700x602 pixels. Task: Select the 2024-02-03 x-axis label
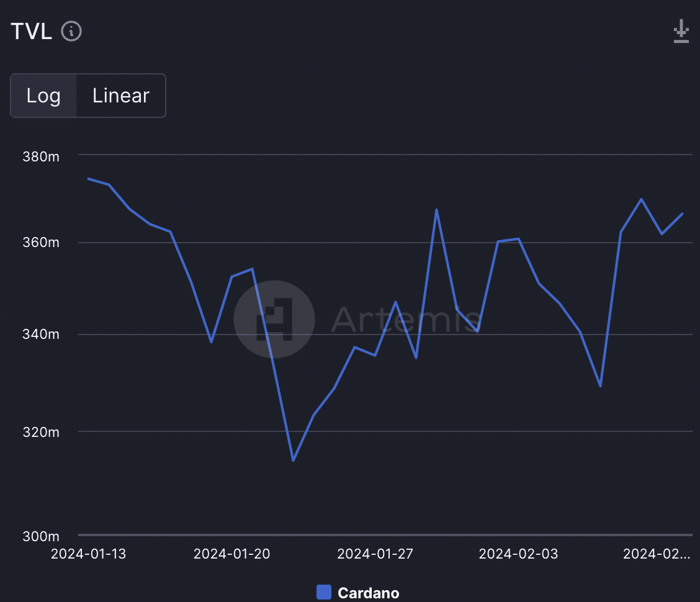click(518, 554)
